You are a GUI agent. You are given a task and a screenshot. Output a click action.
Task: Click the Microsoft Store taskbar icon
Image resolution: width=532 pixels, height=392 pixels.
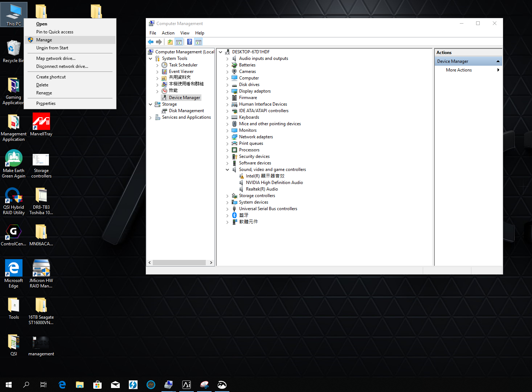point(97,385)
